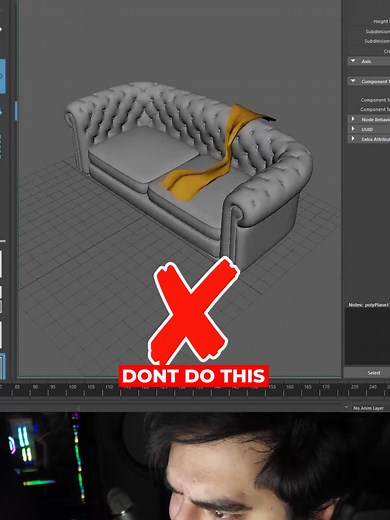Expand the Node Behavior section

point(353,119)
